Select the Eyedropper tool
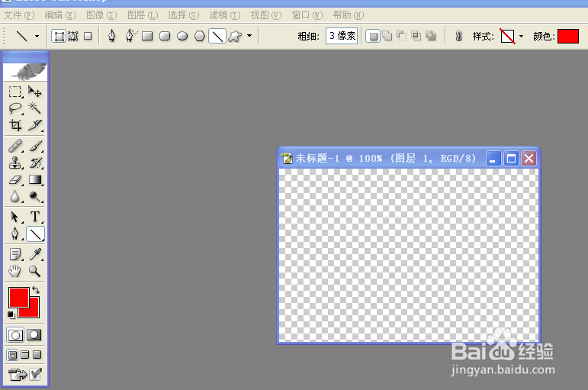Viewport: 588px width, 390px height. click(x=35, y=254)
